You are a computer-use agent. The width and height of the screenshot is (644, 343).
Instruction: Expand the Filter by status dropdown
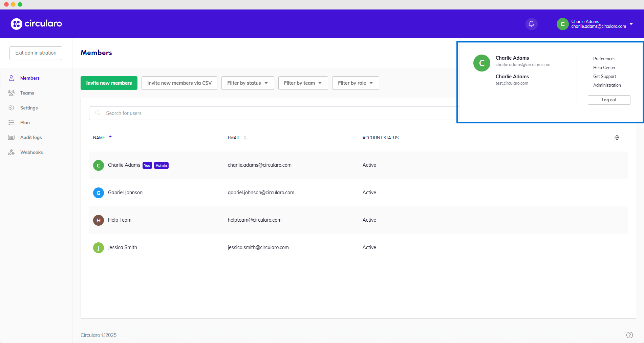[x=248, y=83]
